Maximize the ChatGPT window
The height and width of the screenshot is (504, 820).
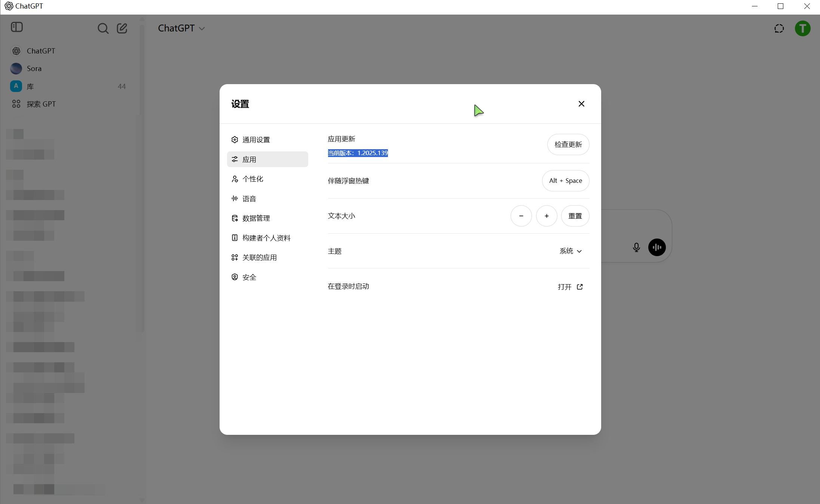point(780,6)
